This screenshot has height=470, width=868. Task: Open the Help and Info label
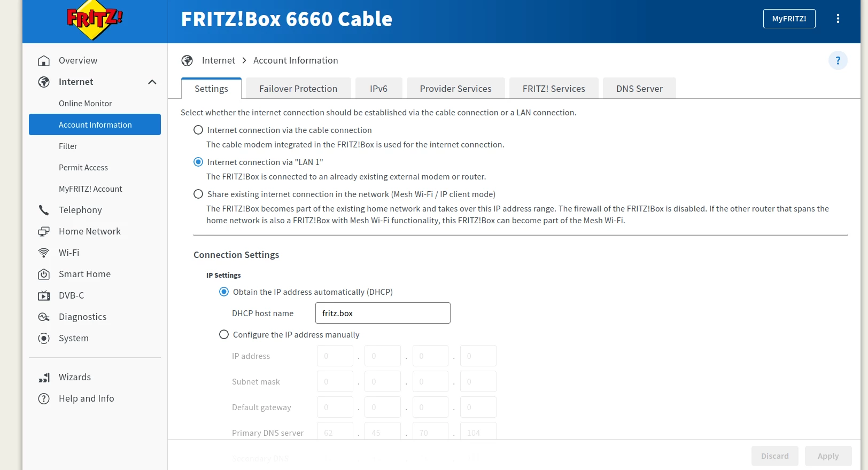point(87,398)
